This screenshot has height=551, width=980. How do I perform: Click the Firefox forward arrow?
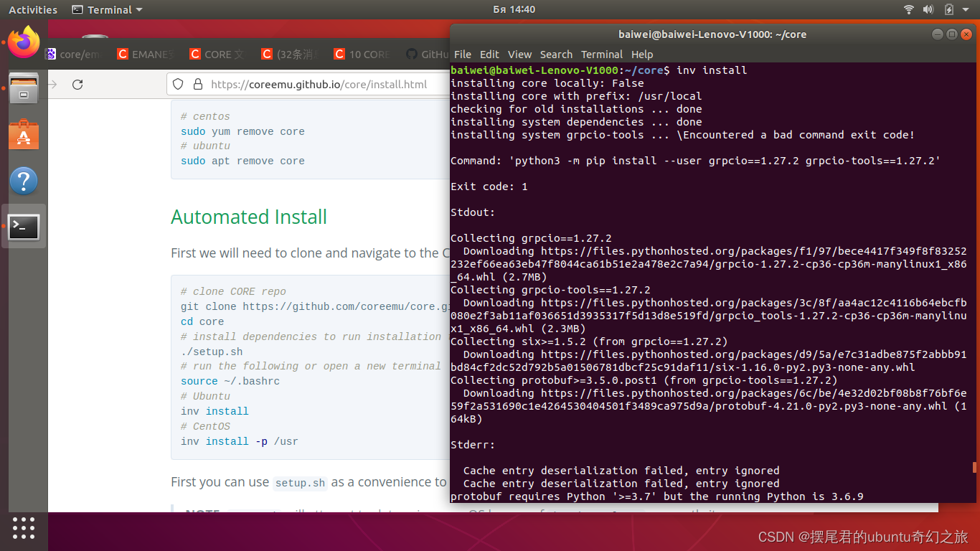[x=52, y=85]
